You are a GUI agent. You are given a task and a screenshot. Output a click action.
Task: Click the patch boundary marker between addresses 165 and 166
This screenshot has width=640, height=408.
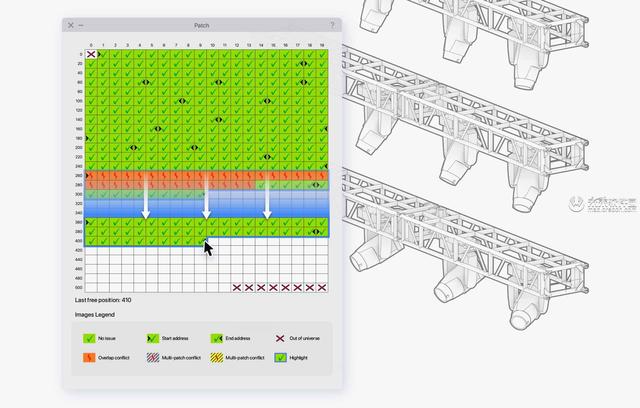158,129
